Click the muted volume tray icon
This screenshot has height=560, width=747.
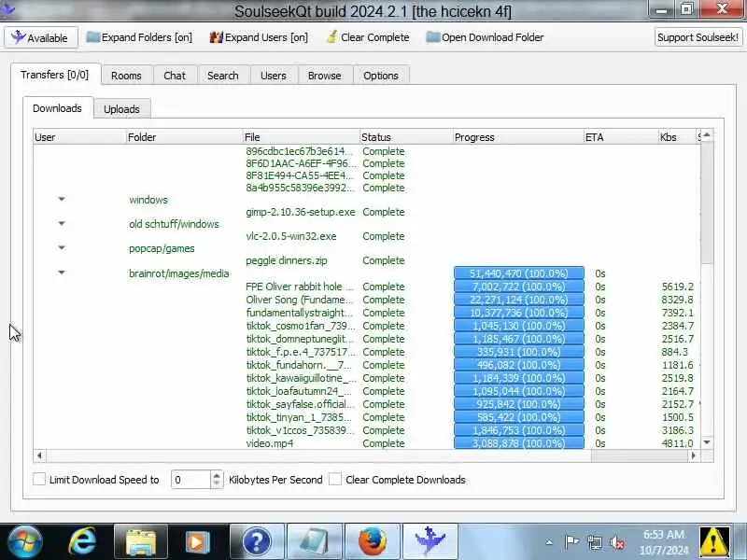click(x=617, y=542)
